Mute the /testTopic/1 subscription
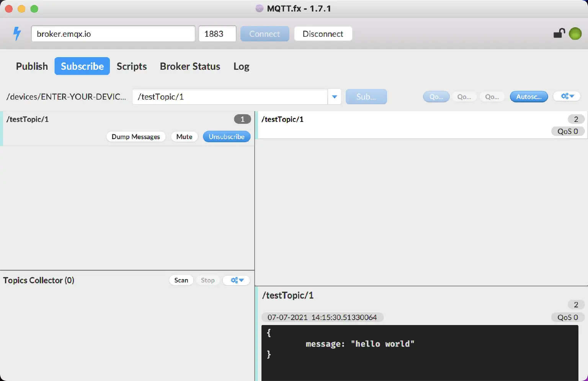This screenshot has width=588, height=381. (184, 136)
